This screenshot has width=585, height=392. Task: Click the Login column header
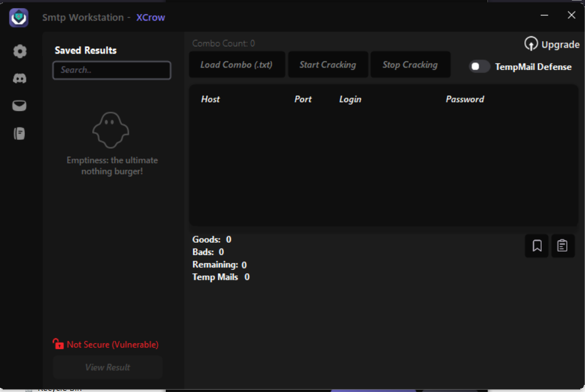(x=350, y=99)
